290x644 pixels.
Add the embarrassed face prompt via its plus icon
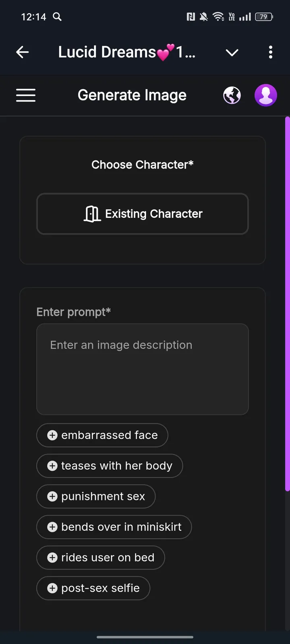(52, 435)
